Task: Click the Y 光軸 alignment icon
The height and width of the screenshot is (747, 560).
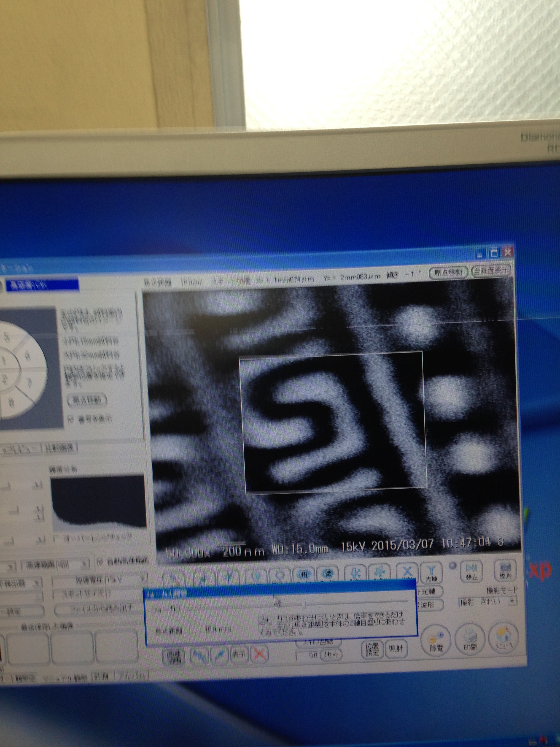Action: coord(431,573)
